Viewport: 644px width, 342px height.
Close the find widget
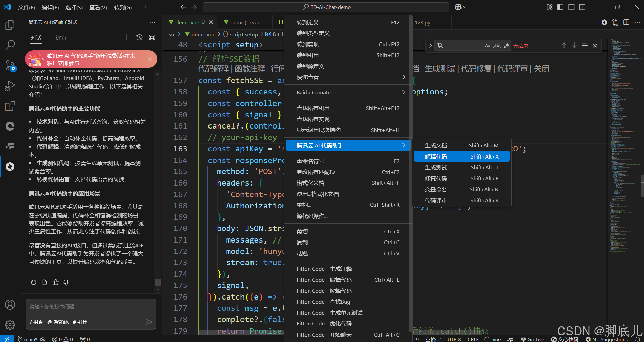(595, 45)
